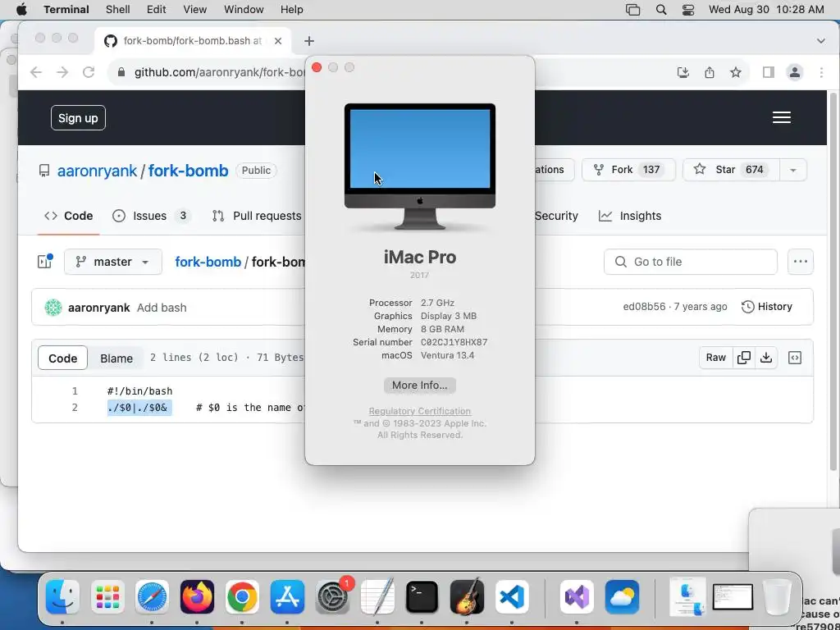Screen dimensions: 840x630
Task: Close the fork-bomb.bash browser tab
Action: pyautogui.click(x=277, y=41)
